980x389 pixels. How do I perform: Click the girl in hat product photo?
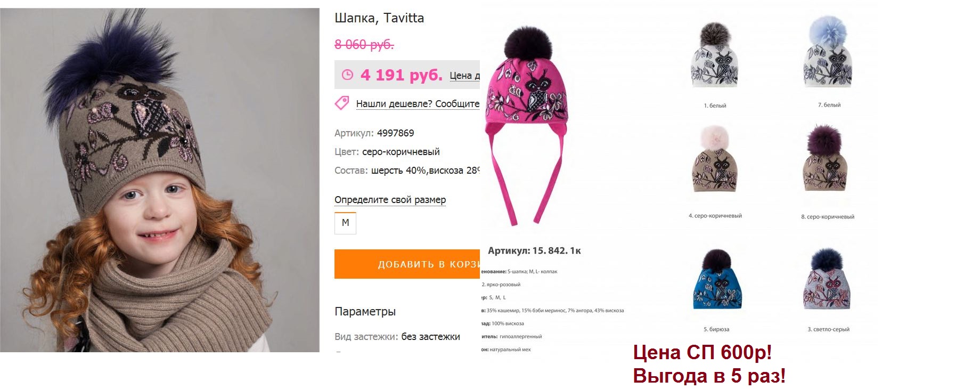160,180
